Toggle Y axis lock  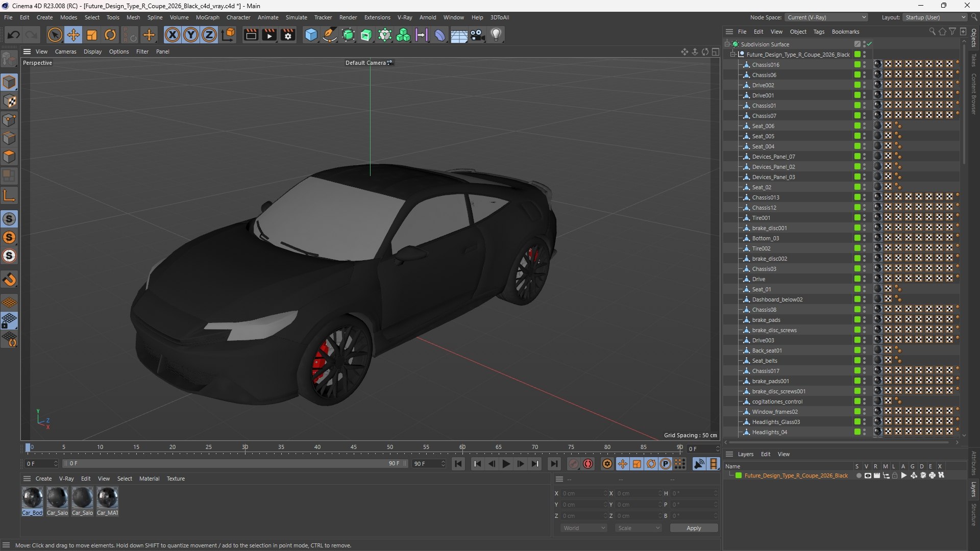(191, 35)
